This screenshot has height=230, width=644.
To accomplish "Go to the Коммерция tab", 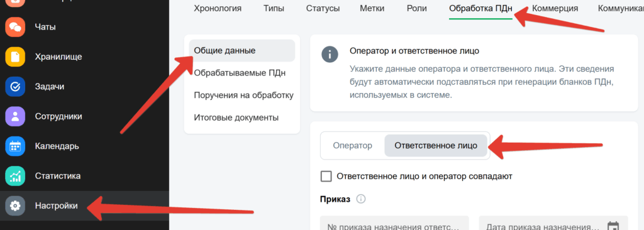I will coord(555,9).
